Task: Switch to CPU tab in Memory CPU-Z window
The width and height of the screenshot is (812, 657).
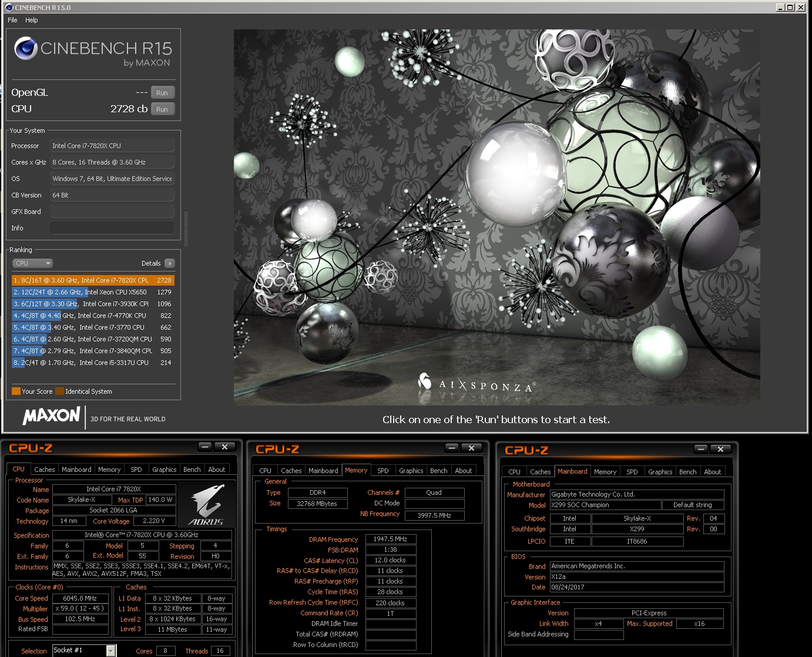Action: (x=266, y=471)
